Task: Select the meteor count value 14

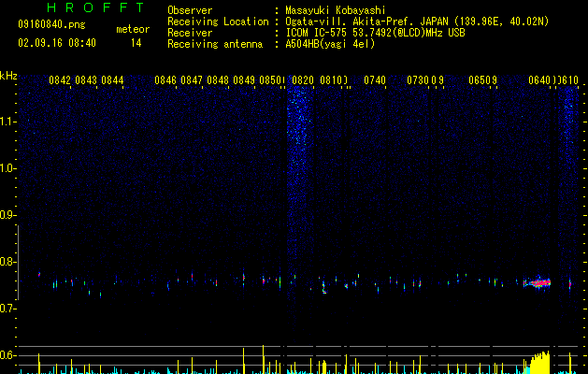Action: [136, 43]
